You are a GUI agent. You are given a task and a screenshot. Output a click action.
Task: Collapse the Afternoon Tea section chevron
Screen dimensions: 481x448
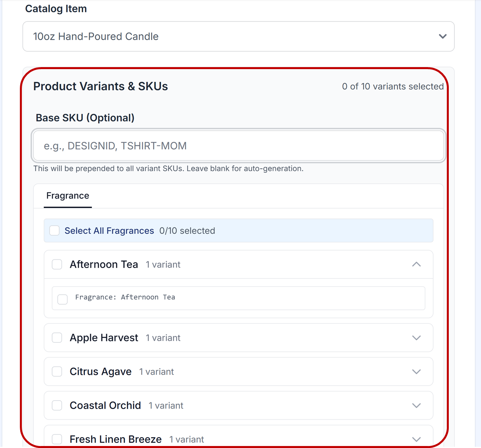[416, 265]
